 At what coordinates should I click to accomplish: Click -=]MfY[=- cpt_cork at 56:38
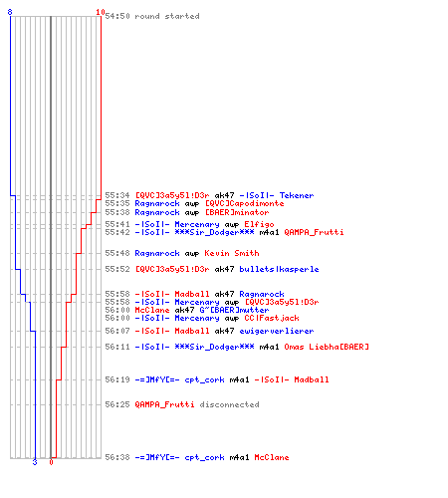(179, 457)
